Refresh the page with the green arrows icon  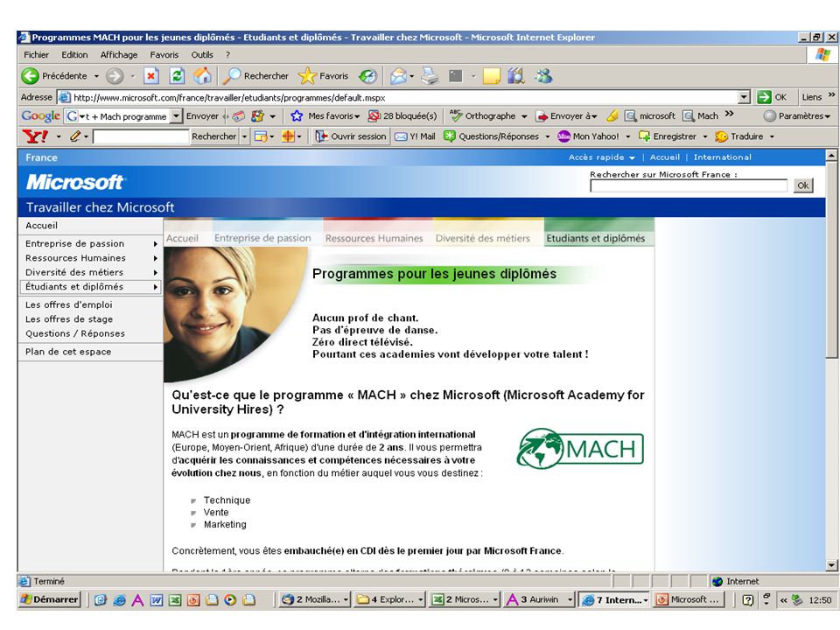(x=177, y=76)
